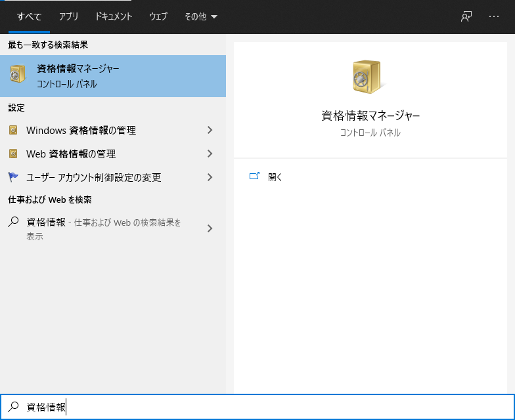This screenshot has height=420, width=515.
Task: Click the search box magnifier icon
Action: point(13,407)
